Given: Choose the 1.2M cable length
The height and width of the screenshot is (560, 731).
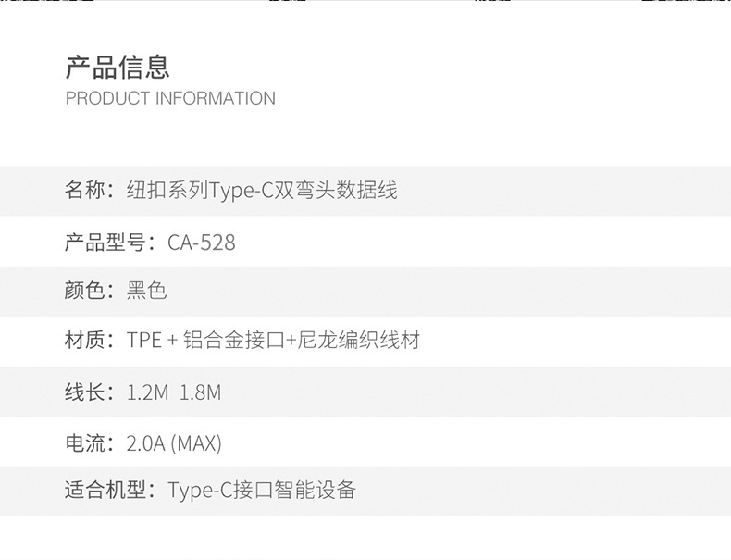Looking at the screenshot, I should tap(147, 392).
